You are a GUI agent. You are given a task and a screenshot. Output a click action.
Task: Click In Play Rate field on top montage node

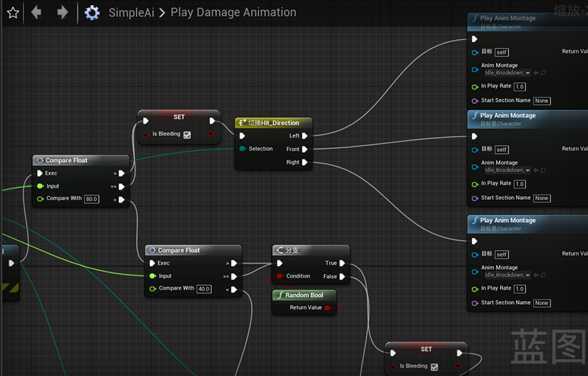[x=519, y=87]
